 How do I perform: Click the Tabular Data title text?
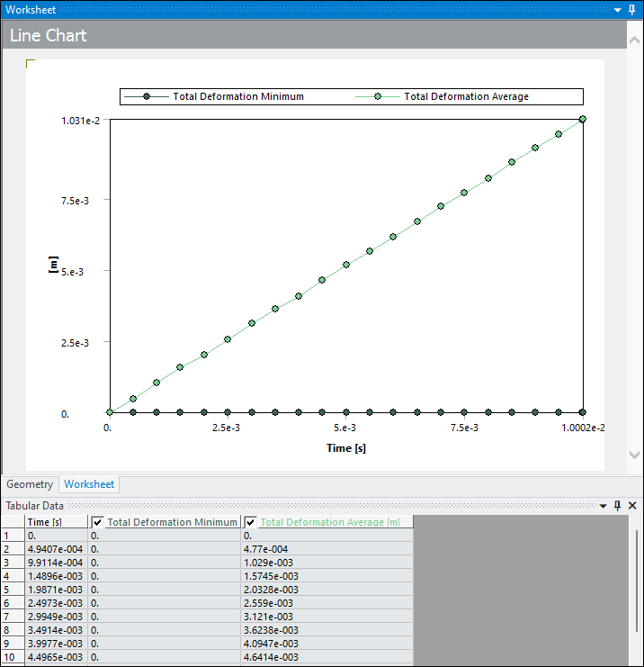tap(34, 506)
